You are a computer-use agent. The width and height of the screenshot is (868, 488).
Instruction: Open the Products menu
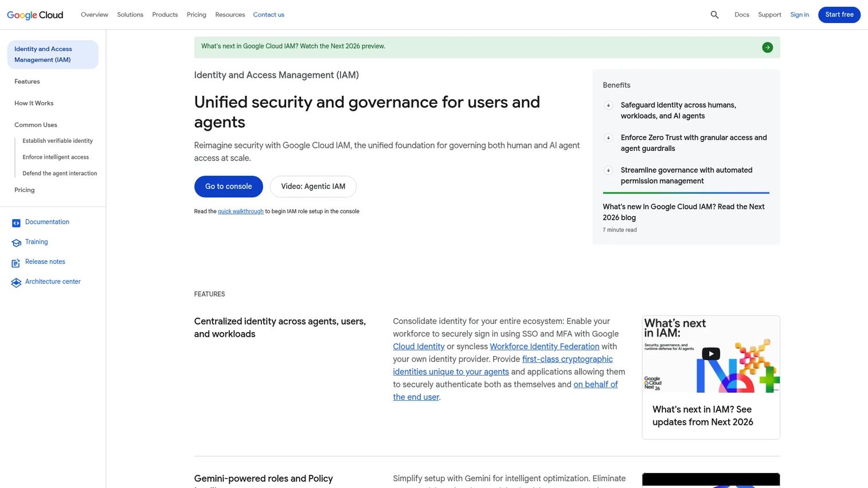coord(165,15)
